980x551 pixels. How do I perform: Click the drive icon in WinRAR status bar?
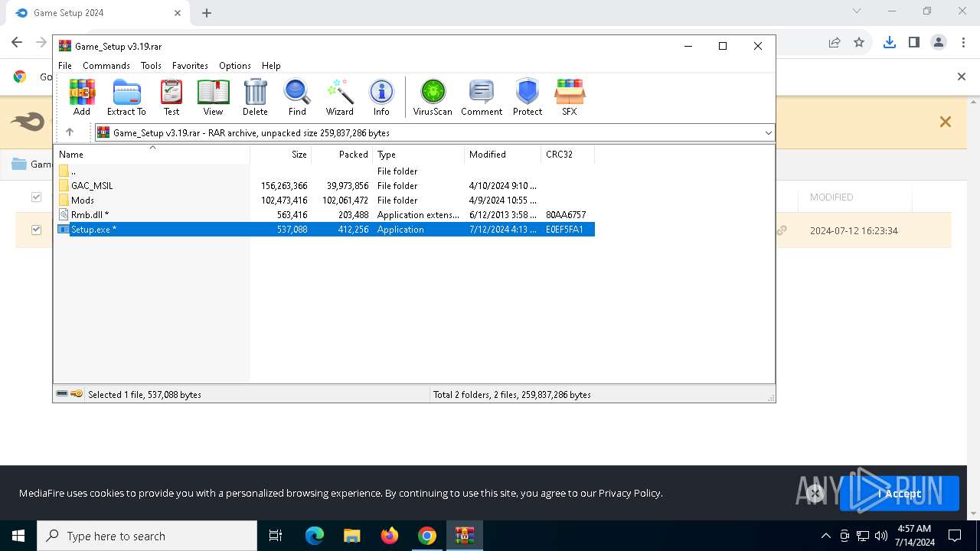[x=63, y=394]
